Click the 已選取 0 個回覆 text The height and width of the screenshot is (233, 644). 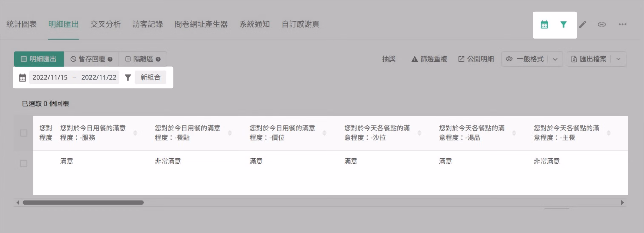(46, 103)
